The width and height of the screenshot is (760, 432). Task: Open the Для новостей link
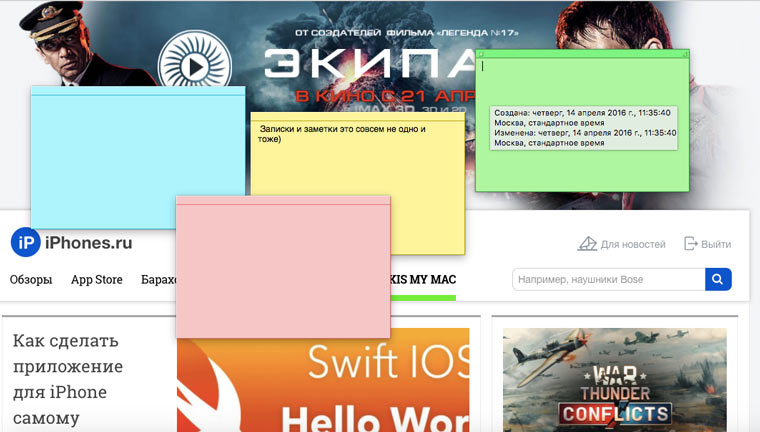point(621,244)
